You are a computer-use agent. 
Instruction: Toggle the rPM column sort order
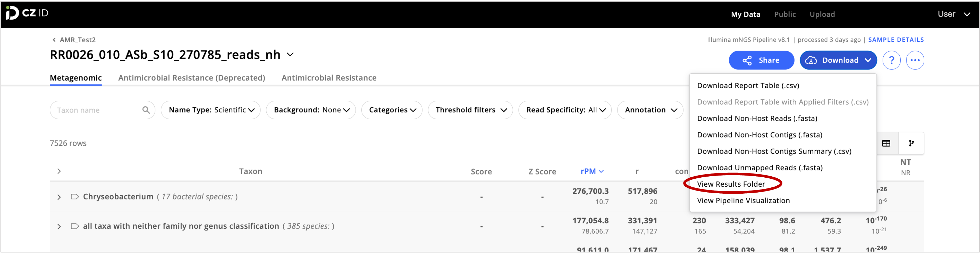tap(591, 171)
